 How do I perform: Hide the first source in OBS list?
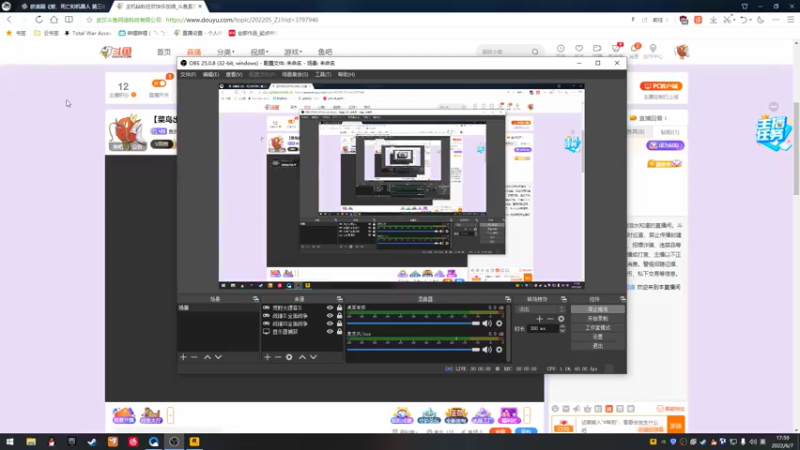(x=330, y=308)
